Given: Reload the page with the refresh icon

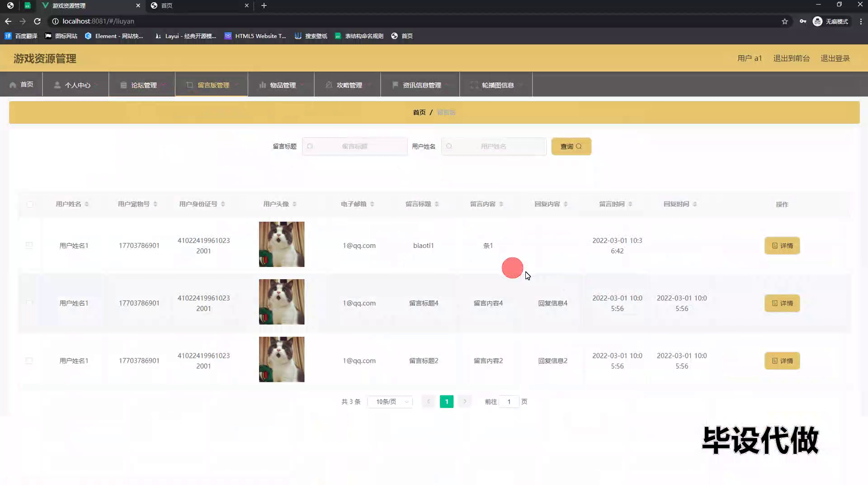Looking at the screenshot, I should pyautogui.click(x=38, y=21).
